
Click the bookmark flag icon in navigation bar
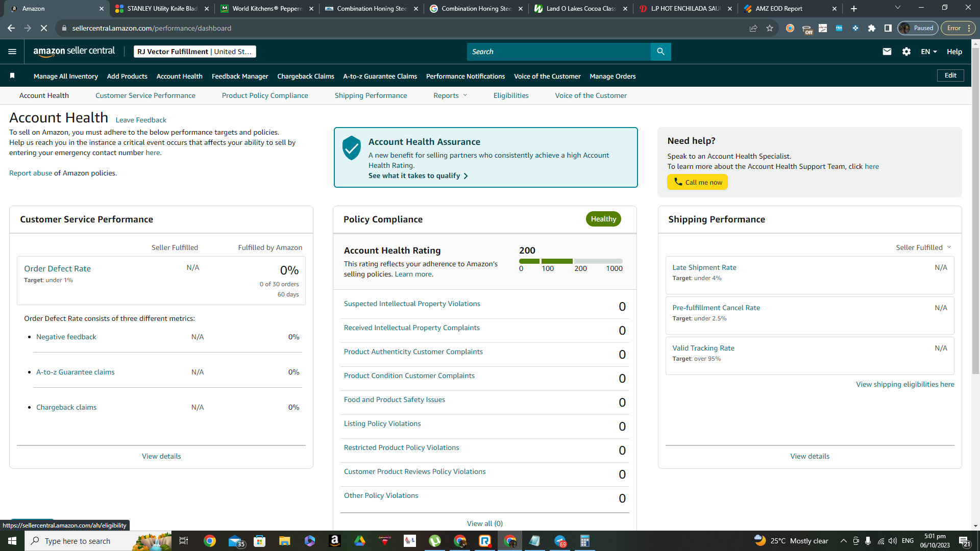[12, 76]
